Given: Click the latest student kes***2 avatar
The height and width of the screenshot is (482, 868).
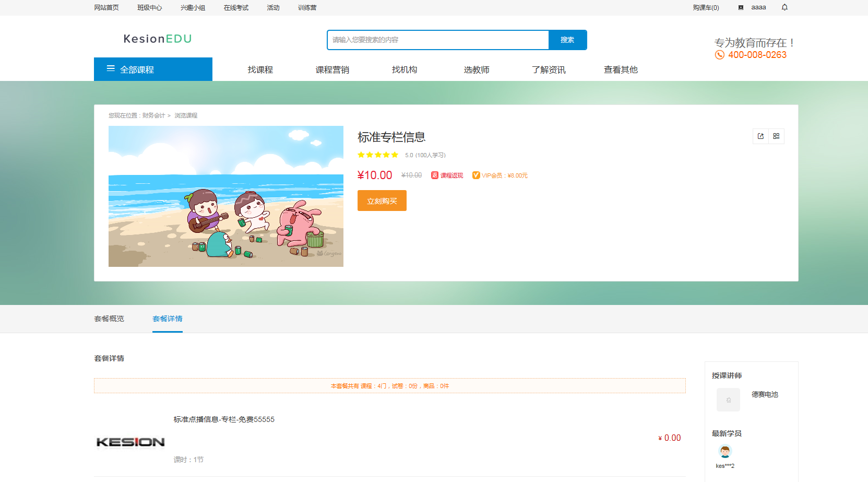Looking at the screenshot, I should (725, 451).
